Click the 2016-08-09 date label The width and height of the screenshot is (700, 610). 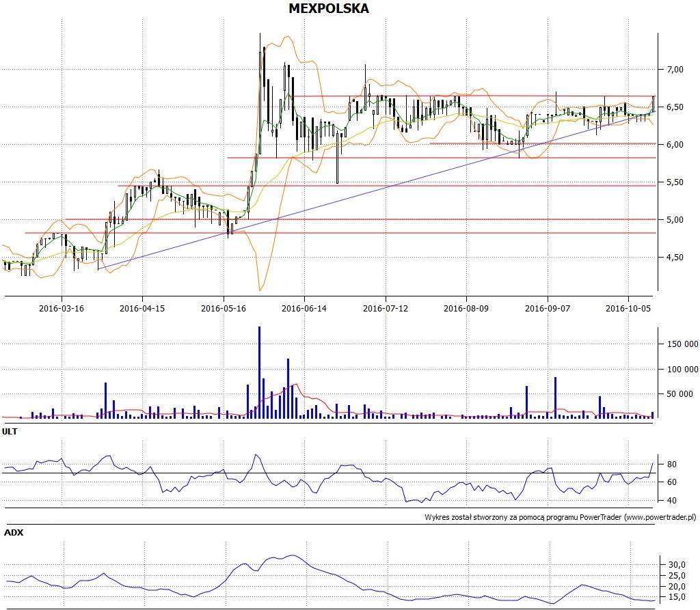[466, 308]
